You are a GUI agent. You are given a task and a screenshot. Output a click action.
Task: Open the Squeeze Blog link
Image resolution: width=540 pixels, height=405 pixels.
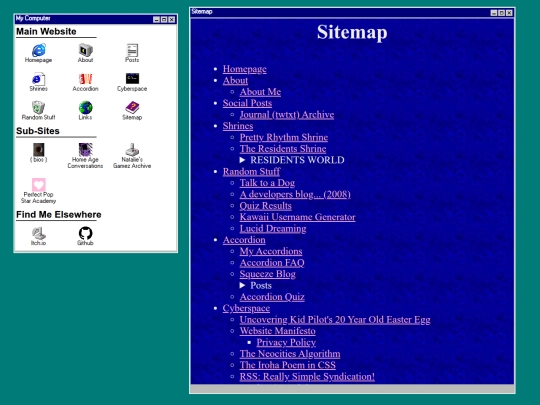[x=268, y=274]
